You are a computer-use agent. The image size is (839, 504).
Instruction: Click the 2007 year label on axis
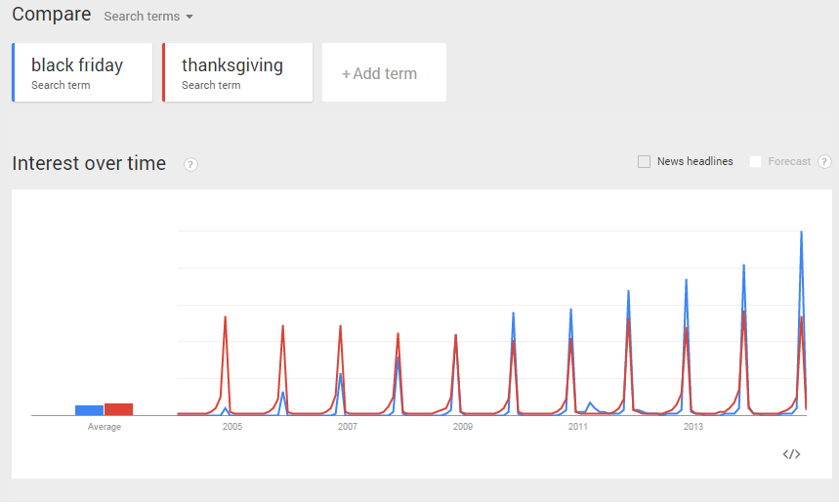click(348, 427)
